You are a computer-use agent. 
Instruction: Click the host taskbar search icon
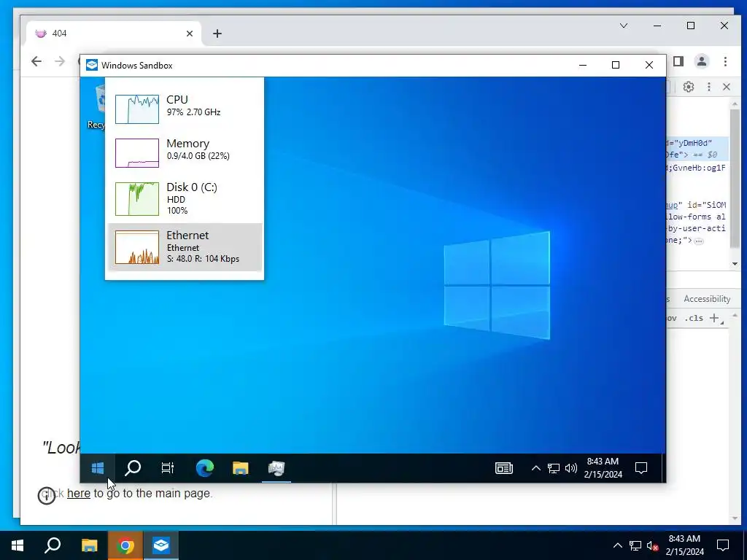[53, 545]
